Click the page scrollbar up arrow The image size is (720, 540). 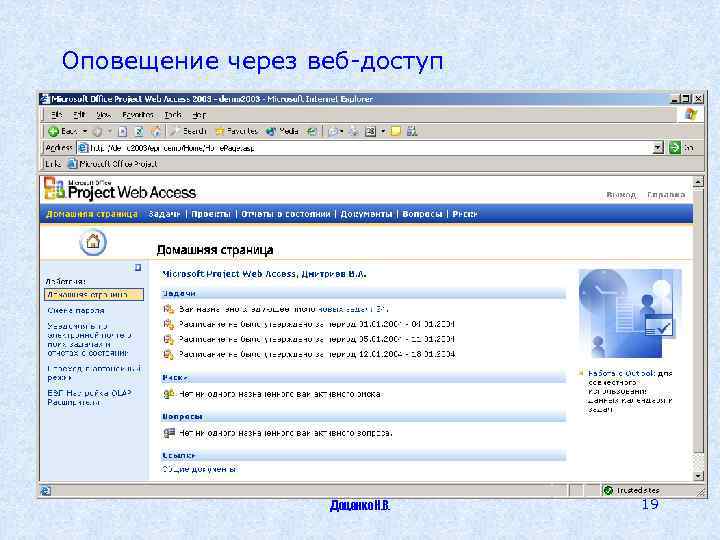[x=698, y=182]
